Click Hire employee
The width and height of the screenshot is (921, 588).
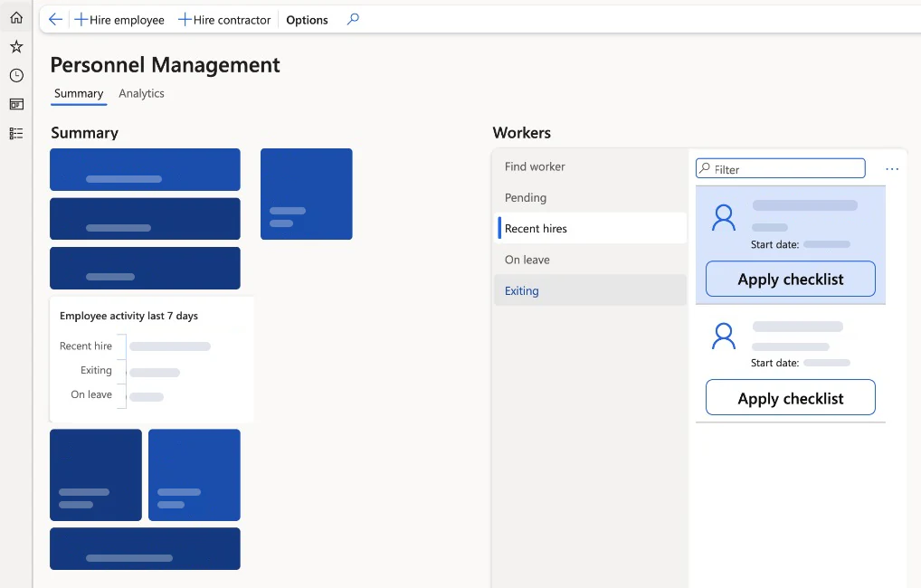click(119, 20)
